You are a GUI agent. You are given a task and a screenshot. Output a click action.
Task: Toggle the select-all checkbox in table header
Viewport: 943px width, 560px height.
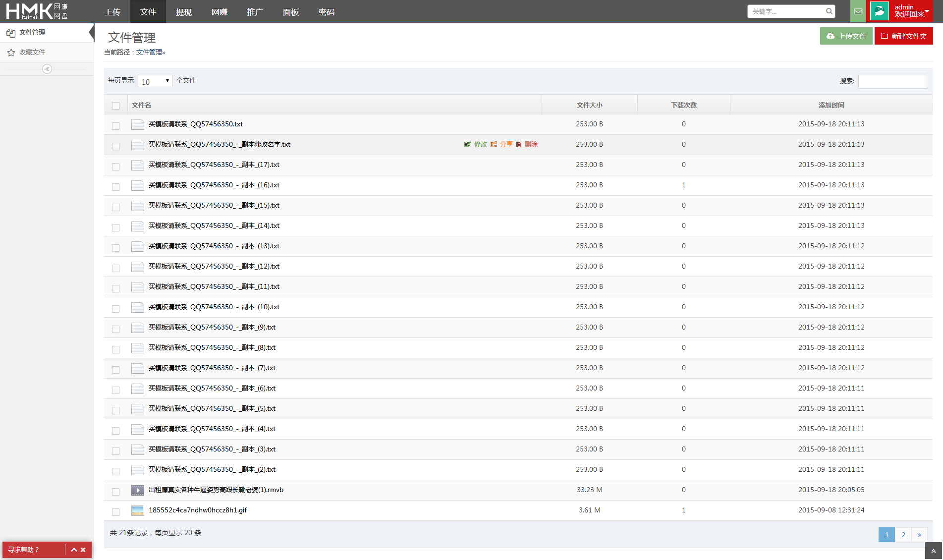[x=115, y=106]
